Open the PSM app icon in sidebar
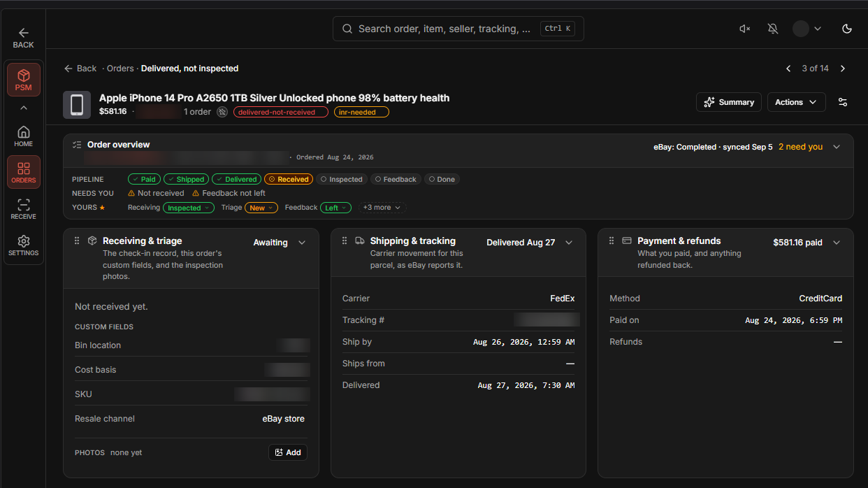Screen dimensions: 868x488 tap(23, 80)
